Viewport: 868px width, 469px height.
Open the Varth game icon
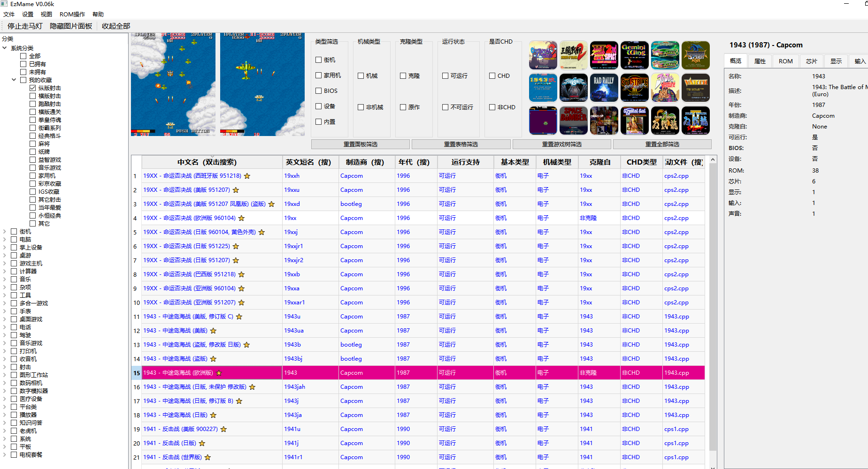tap(696, 88)
